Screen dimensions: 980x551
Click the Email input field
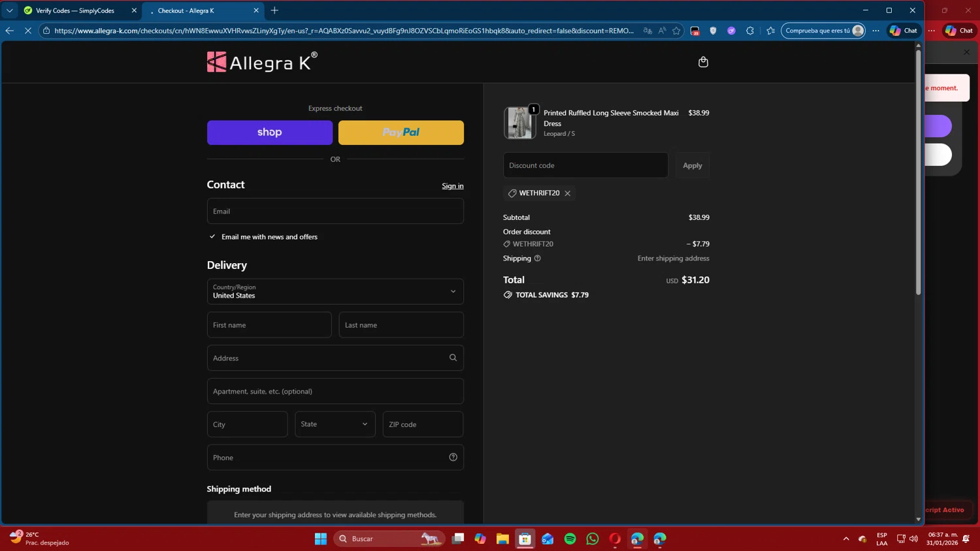[335, 212]
